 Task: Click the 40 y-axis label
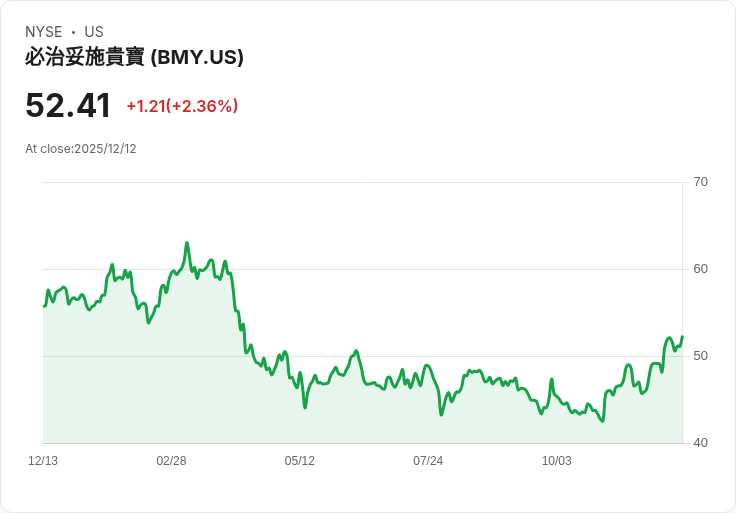point(701,443)
